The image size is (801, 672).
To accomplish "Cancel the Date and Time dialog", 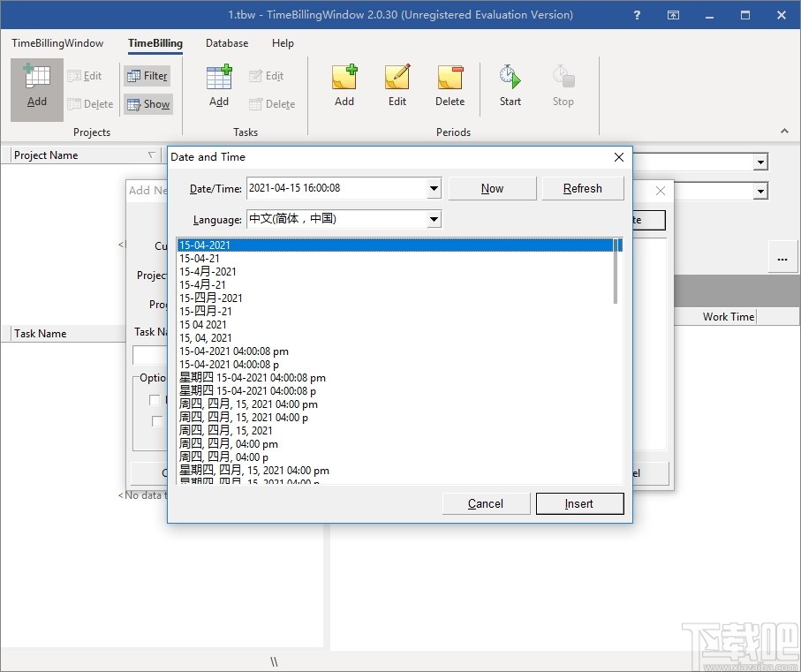I will pos(486,503).
